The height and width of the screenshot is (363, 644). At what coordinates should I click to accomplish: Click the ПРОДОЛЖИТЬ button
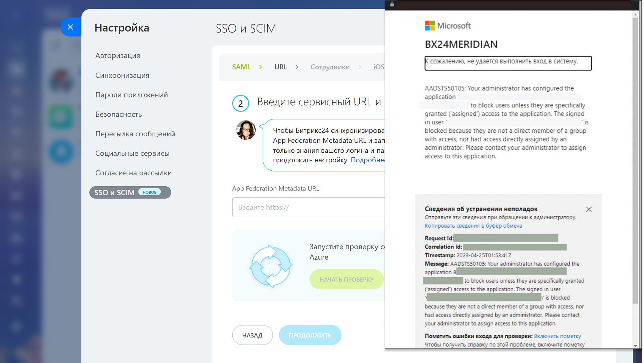coord(310,335)
